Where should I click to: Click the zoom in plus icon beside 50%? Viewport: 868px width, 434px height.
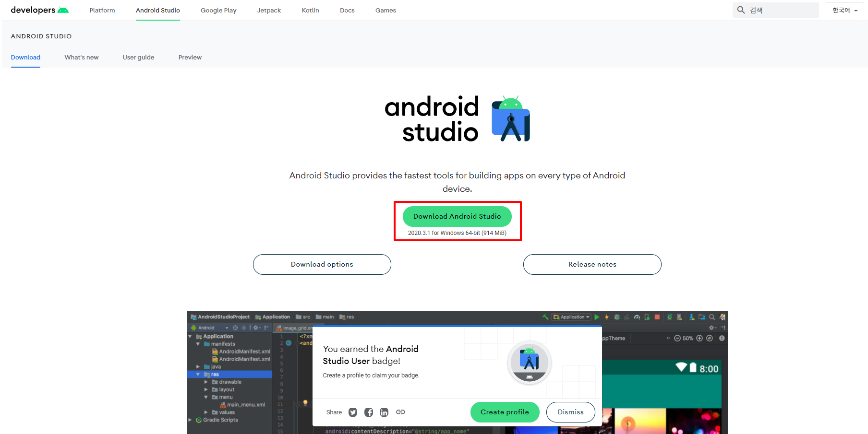pyautogui.click(x=699, y=338)
